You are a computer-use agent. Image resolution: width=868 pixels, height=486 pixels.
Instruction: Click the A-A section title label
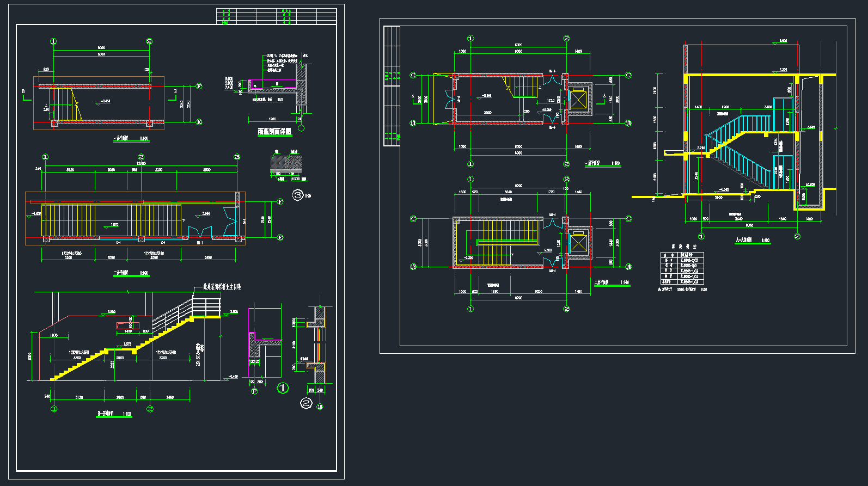click(753, 240)
